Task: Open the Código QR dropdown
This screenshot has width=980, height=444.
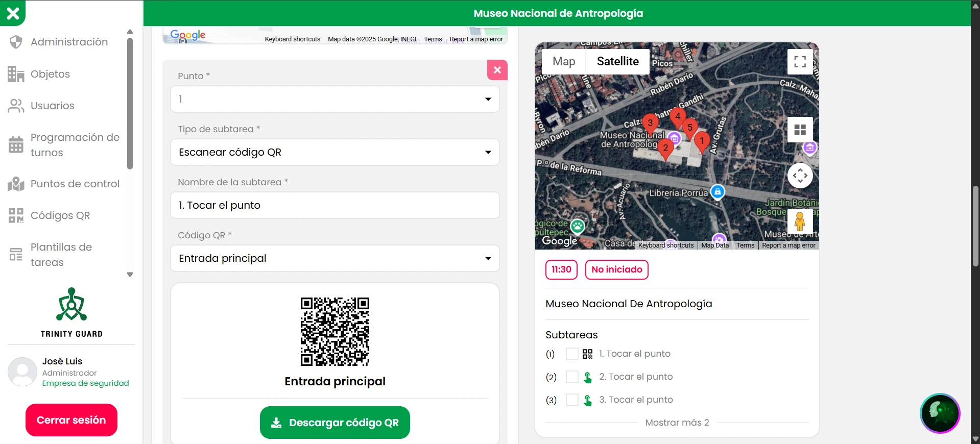Action: [x=334, y=258]
